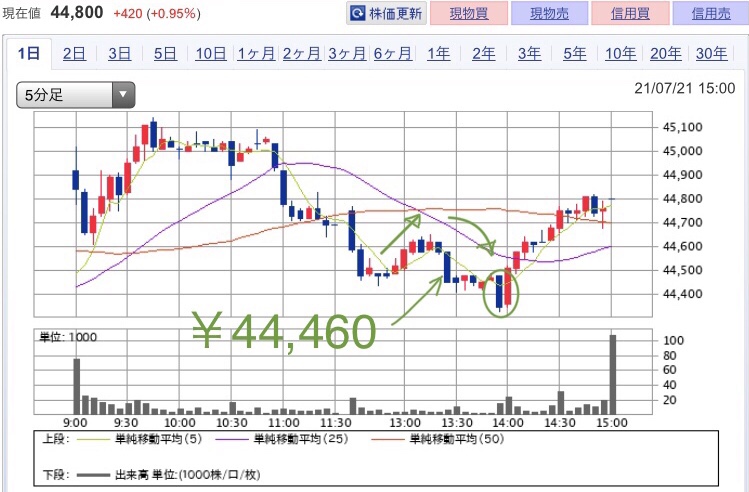Open the 2ヶ月 chart period
Viewport: 749px width, 492px height.
[x=301, y=53]
